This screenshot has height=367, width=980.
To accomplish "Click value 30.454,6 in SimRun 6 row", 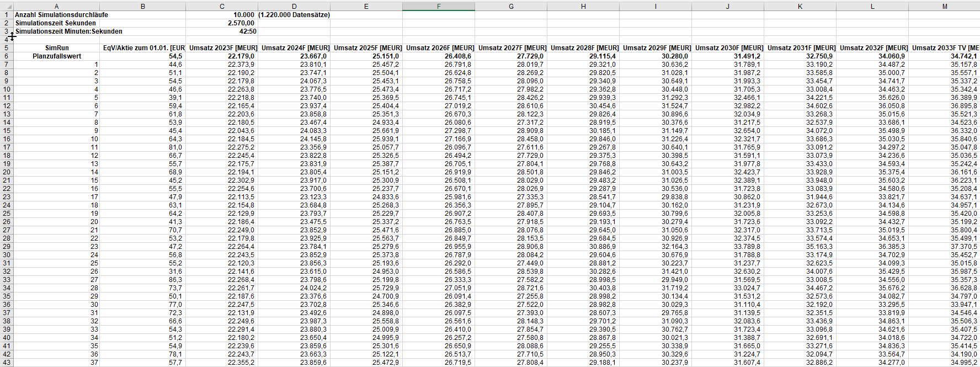I will pos(603,106).
